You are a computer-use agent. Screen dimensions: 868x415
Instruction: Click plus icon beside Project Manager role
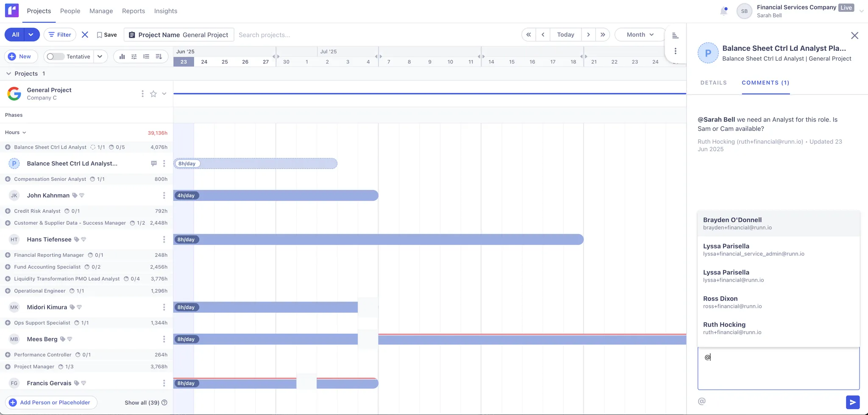point(8,367)
